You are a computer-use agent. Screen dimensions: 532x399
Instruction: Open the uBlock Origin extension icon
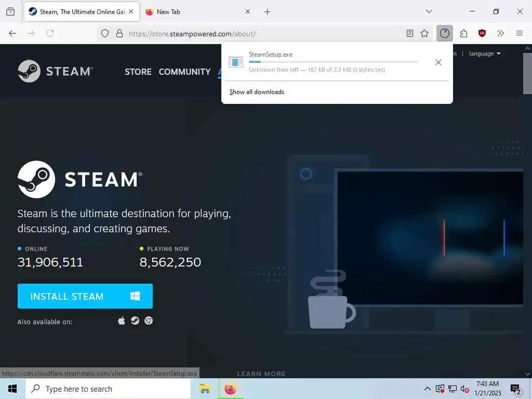(x=482, y=33)
